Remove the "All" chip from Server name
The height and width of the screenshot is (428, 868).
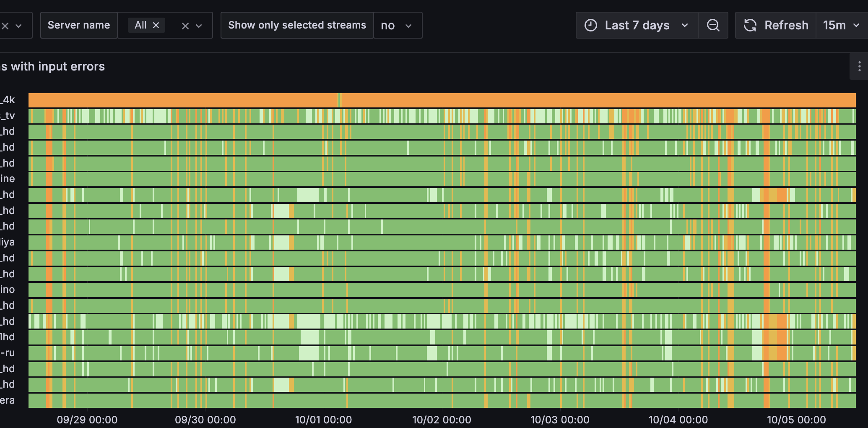pyautogui.click(x=156, y=25)
